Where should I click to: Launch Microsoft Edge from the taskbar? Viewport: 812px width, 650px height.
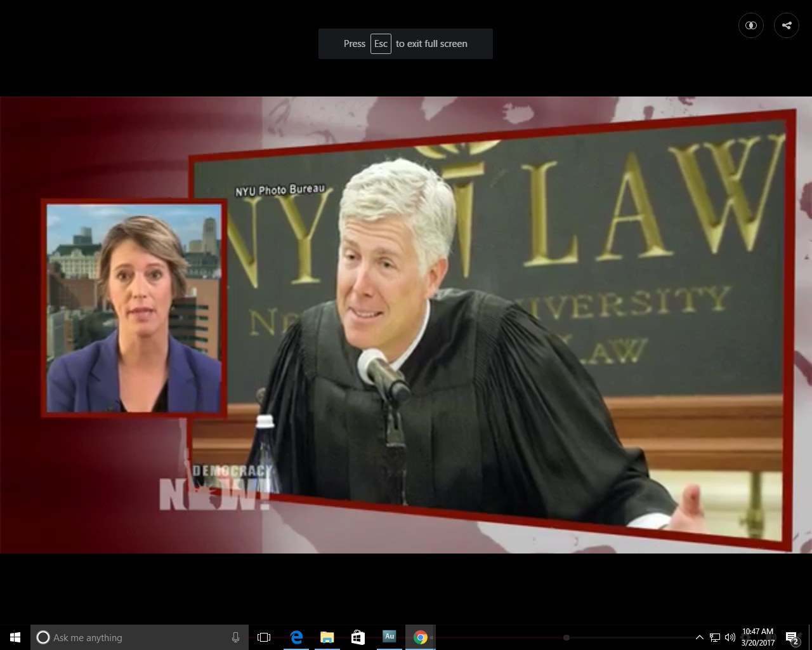pyautogui.click(x=296, y=637)
